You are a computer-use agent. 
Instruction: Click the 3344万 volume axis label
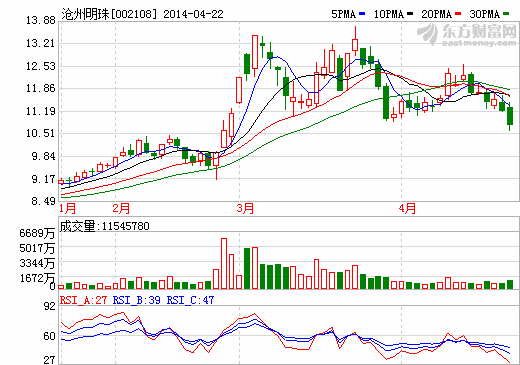tap(37, 263)
